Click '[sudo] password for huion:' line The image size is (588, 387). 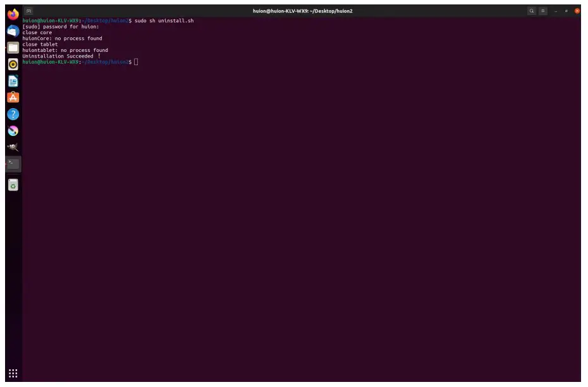61,27
